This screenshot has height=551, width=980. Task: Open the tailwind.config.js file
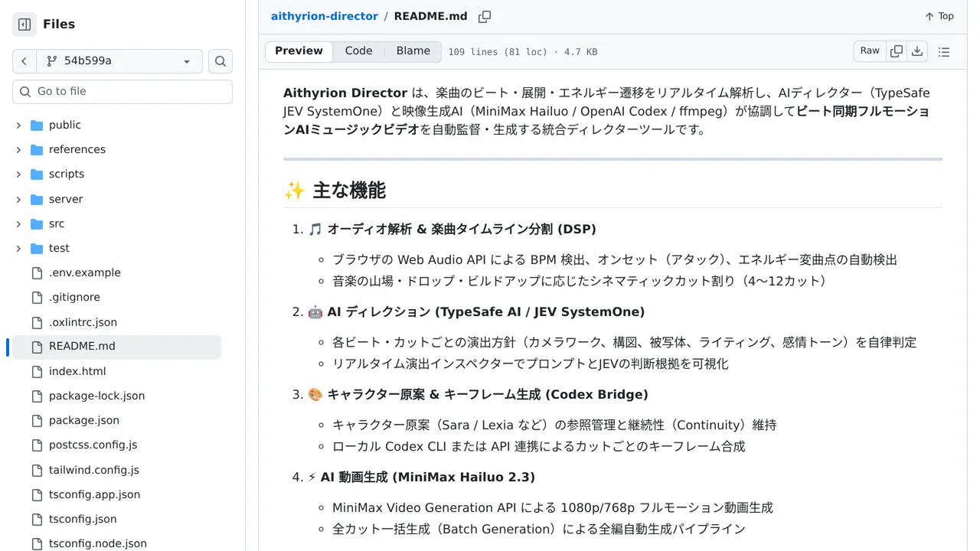[94, 471]
